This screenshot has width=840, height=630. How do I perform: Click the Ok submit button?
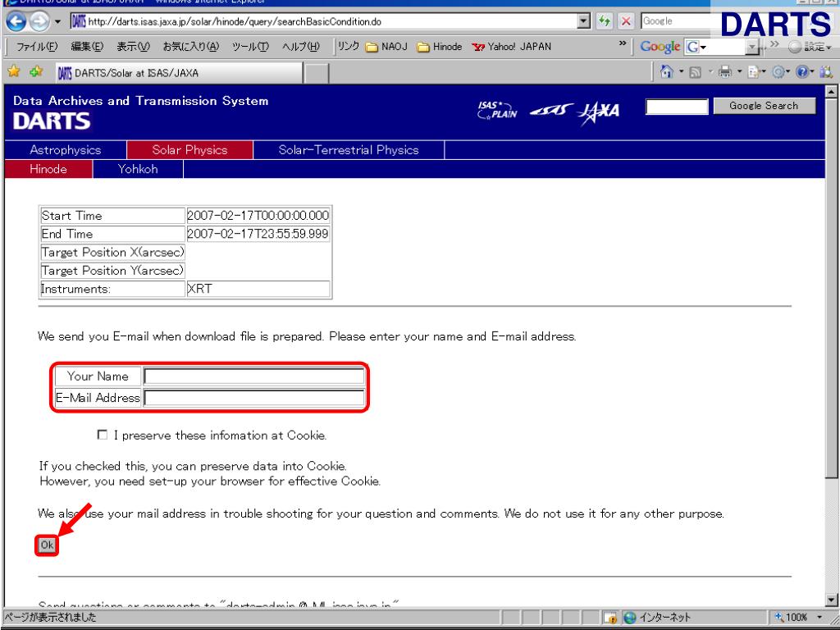tap(47, 545)
